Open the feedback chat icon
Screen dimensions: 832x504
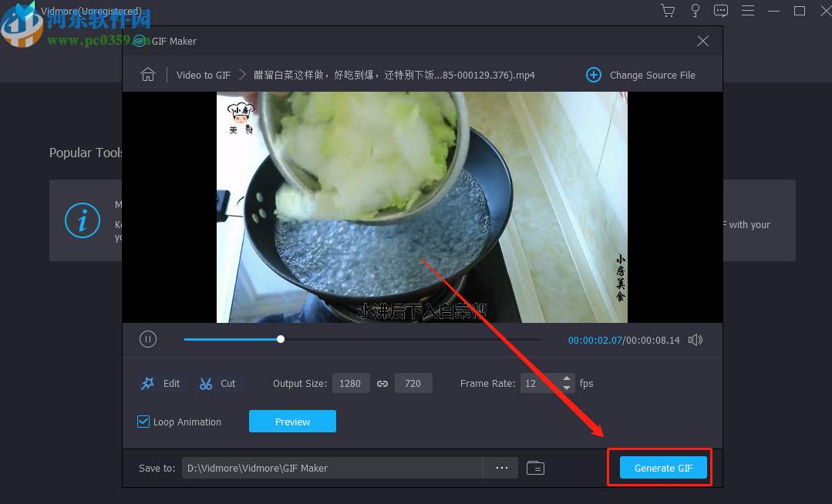[x=721, y=11]
